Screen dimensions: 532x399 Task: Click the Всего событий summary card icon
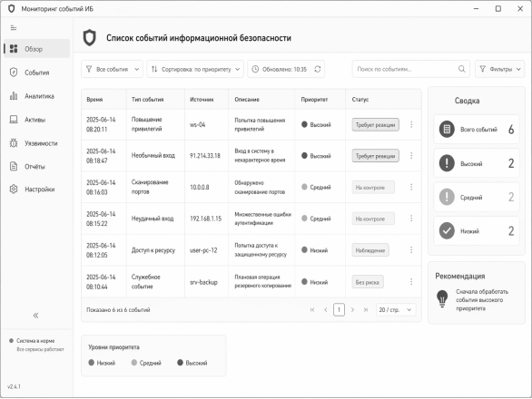(447, 129)
